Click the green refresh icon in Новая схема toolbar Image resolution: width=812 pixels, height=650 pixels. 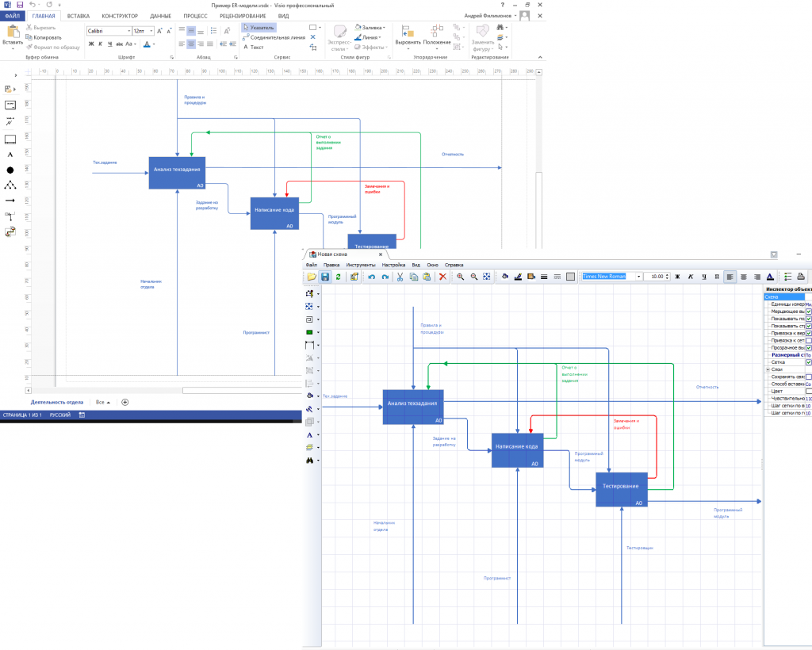pyautogui.click(x=338, y=277)
